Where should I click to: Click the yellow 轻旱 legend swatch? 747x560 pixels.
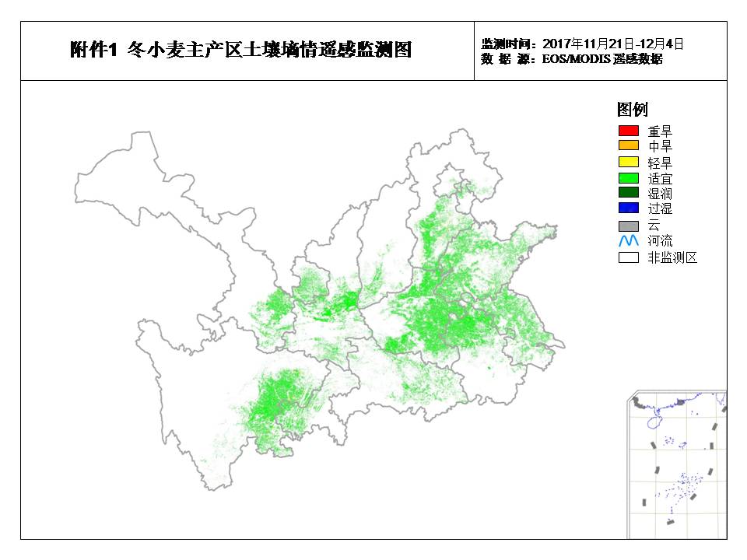click(x=629, y=162)
